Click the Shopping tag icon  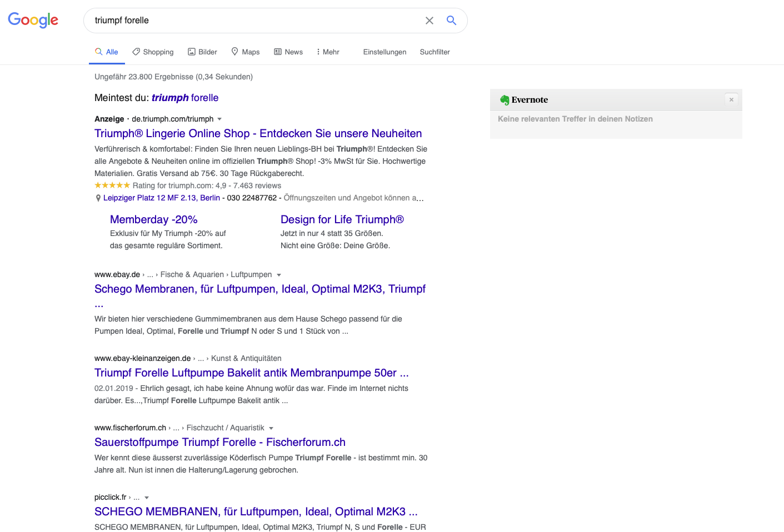tap(136, 52)
